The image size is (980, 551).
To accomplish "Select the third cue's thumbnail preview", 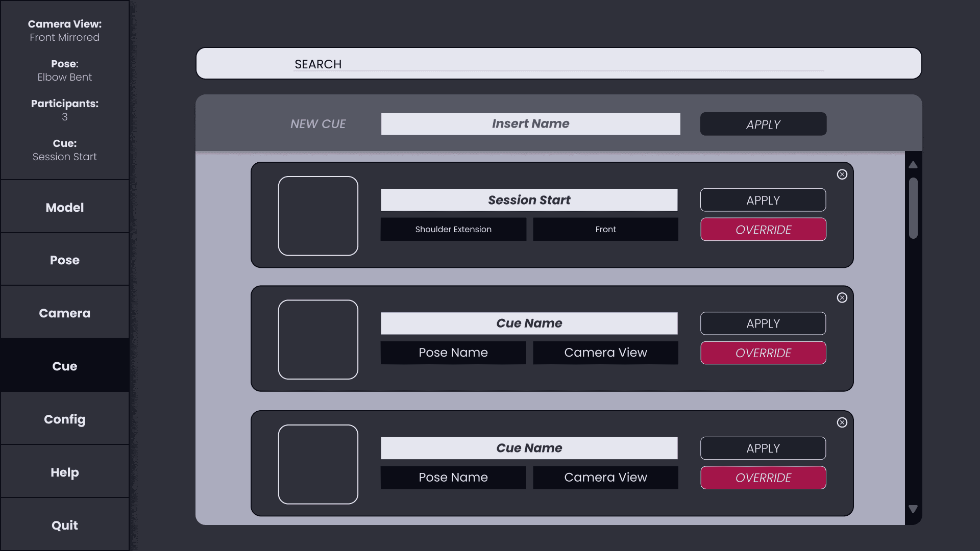I will [x=318, y=464].
